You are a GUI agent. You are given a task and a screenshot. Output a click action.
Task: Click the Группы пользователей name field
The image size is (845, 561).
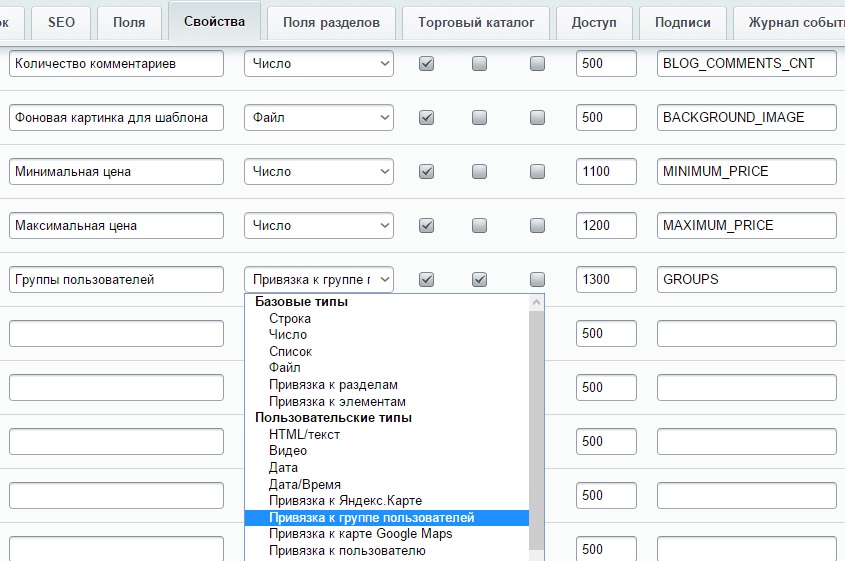pos(116,279)
